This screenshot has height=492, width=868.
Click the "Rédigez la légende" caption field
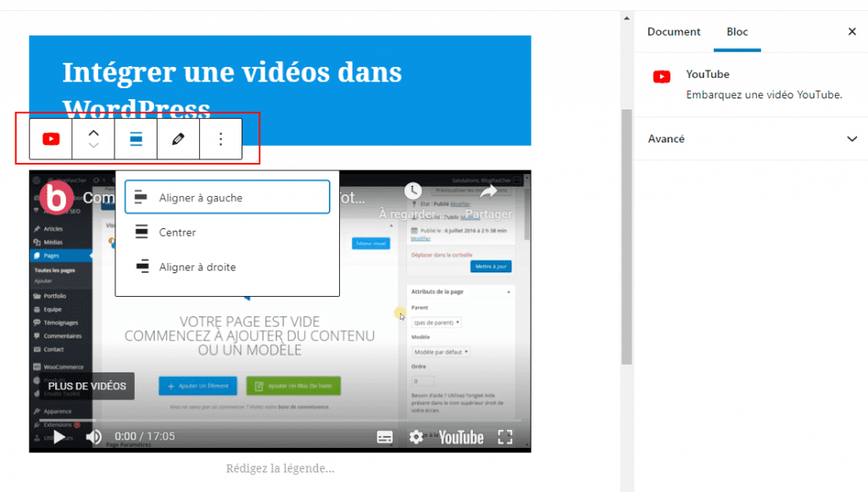click(x=280, y=468)
